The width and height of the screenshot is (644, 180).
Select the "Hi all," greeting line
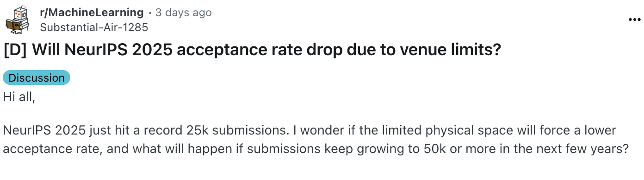pos(19,97)
